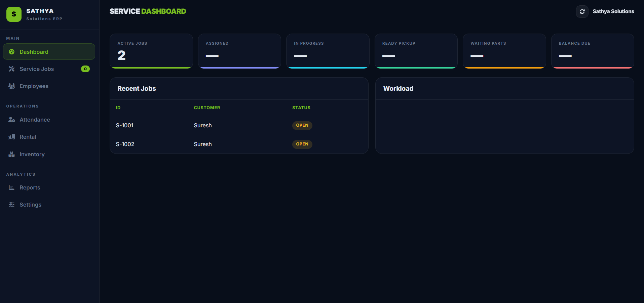Click the Reports chart icon

pos(12,187)
